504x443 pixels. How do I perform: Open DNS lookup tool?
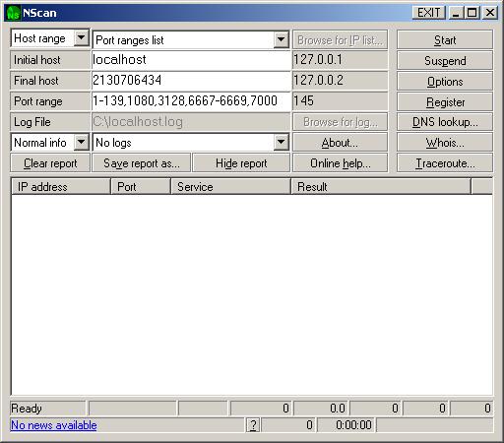445,122
